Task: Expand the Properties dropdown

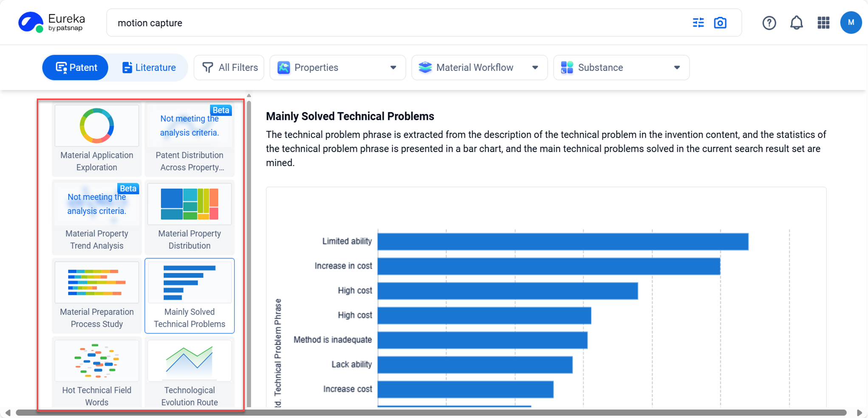Action: coord(337,68)
